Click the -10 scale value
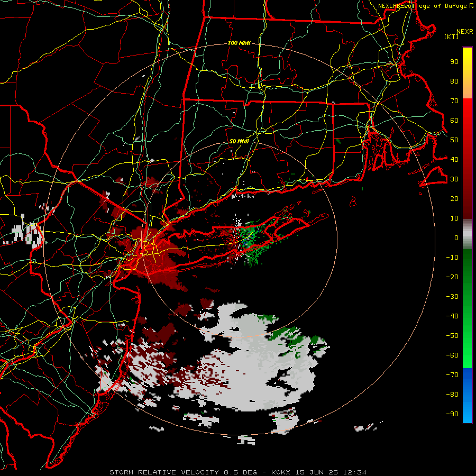This screenshot has height=476, width=476. tap(452, 258)
